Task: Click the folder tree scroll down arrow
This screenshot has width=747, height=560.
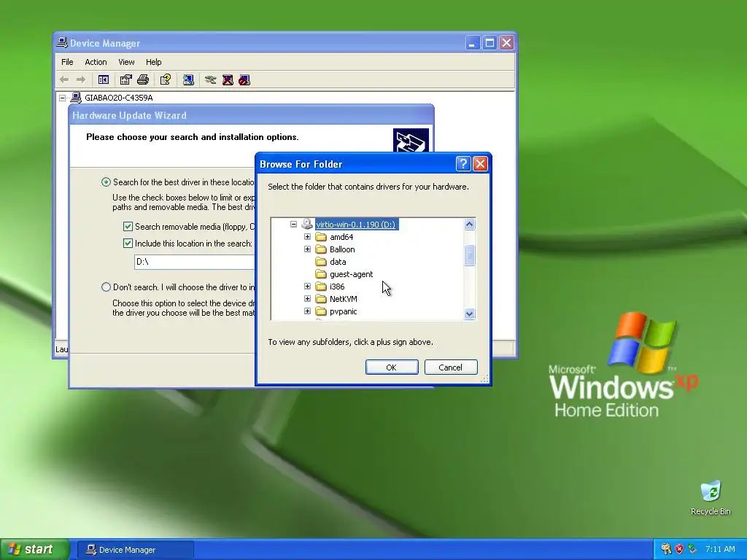Action: tap(469, 314)
